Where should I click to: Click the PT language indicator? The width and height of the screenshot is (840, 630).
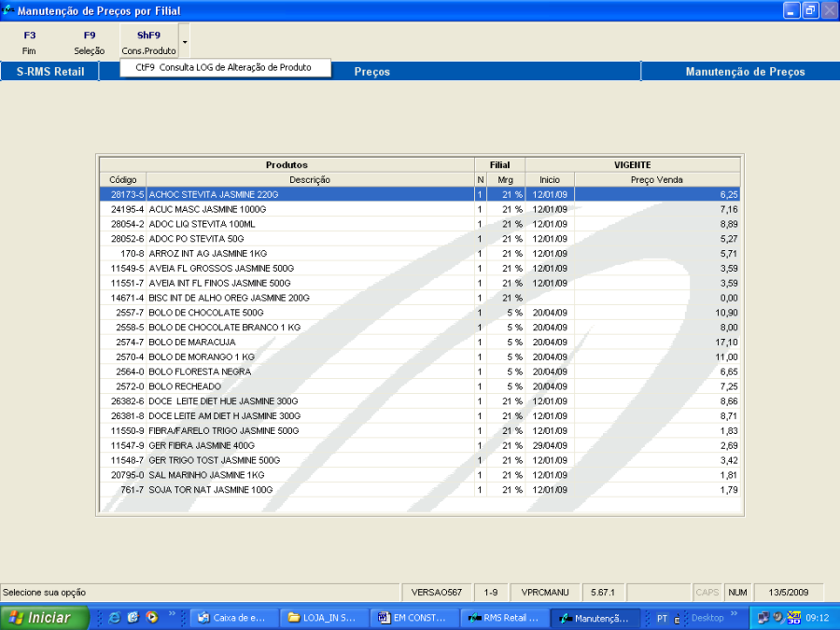point(662,619)
